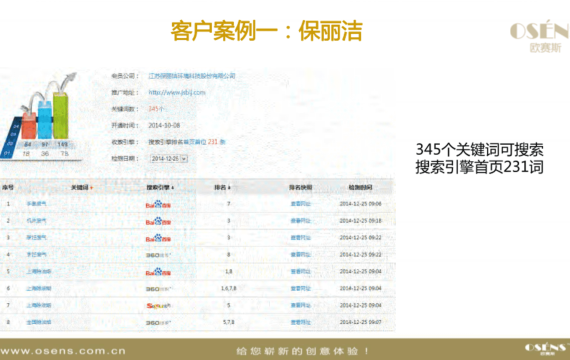Open the http://www.jsblj.com link
Screen dimensions: 570x360
click(177, 92)
